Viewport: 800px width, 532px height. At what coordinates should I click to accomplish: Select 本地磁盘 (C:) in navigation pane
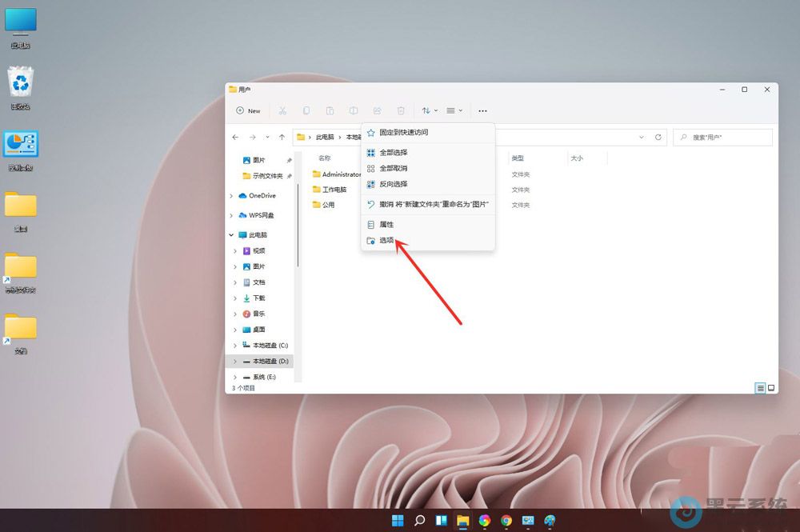[270, 346]
